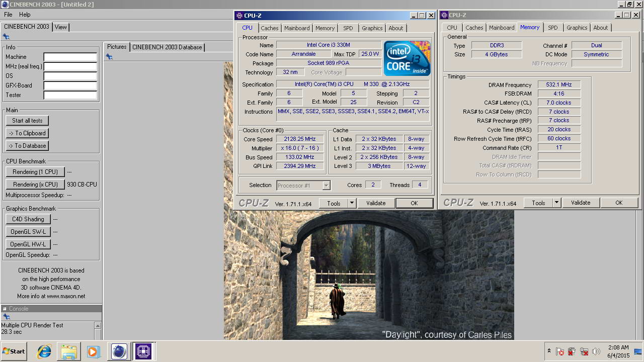The image size is (644, 362).
Task: Open Mainboard tab in left CPU-Z window
Action: 297,28
